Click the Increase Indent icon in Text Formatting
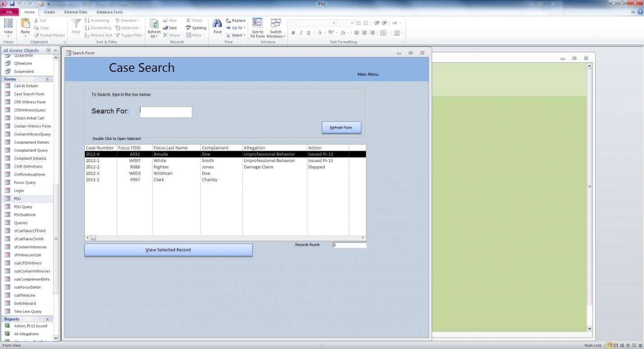The height and width of the screenshot is (349, 644). (x=384, y=23)
